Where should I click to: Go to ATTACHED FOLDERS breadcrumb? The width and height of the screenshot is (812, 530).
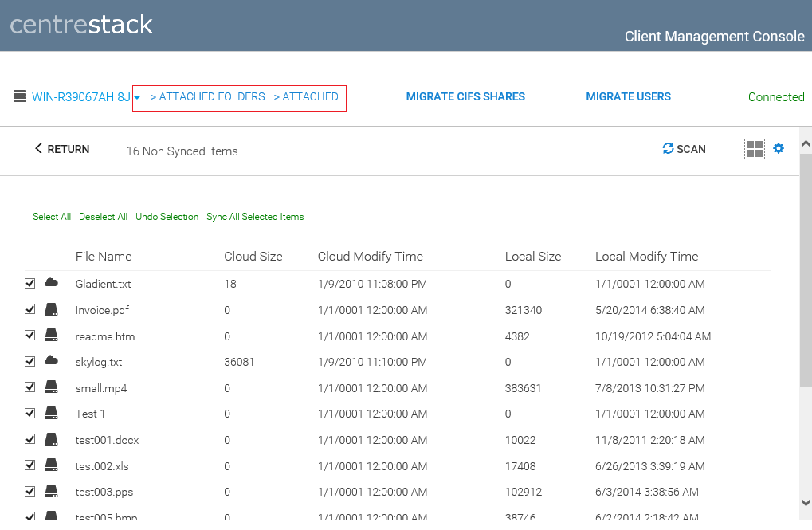(212, 97)
